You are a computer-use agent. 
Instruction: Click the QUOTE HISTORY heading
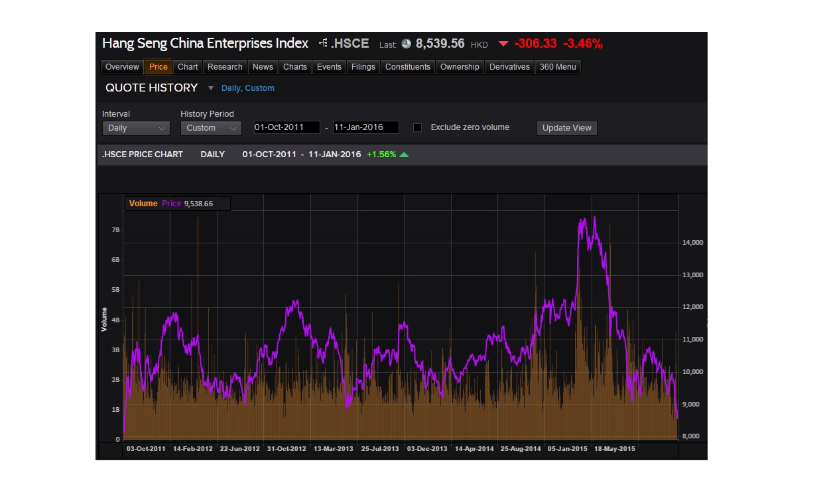152,88
